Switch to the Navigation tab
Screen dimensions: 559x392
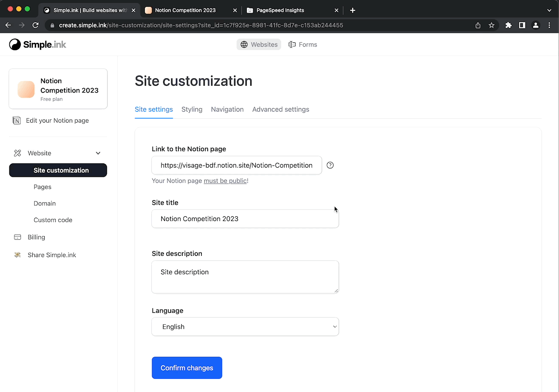227,109
